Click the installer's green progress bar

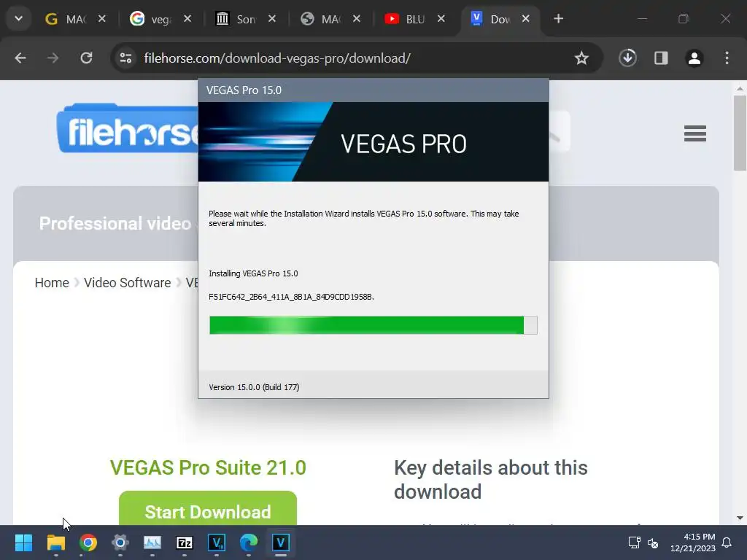pyautogui.click(x=373, y=325)
